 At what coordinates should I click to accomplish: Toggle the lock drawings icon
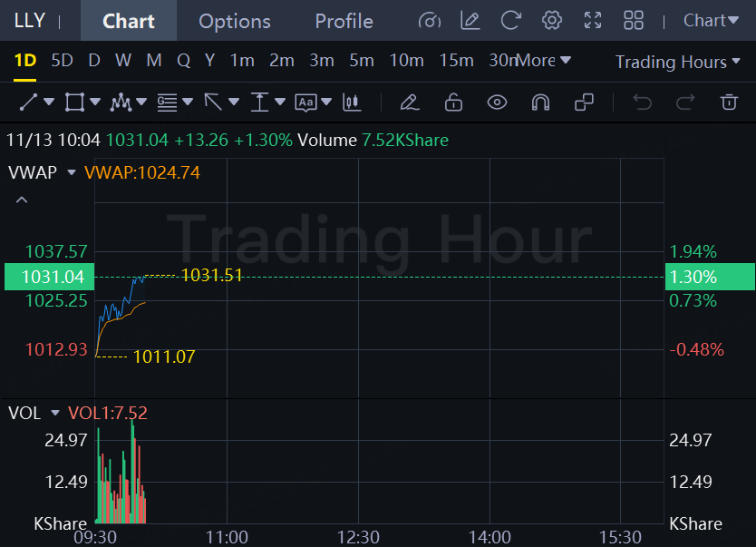tap(453, 103)
